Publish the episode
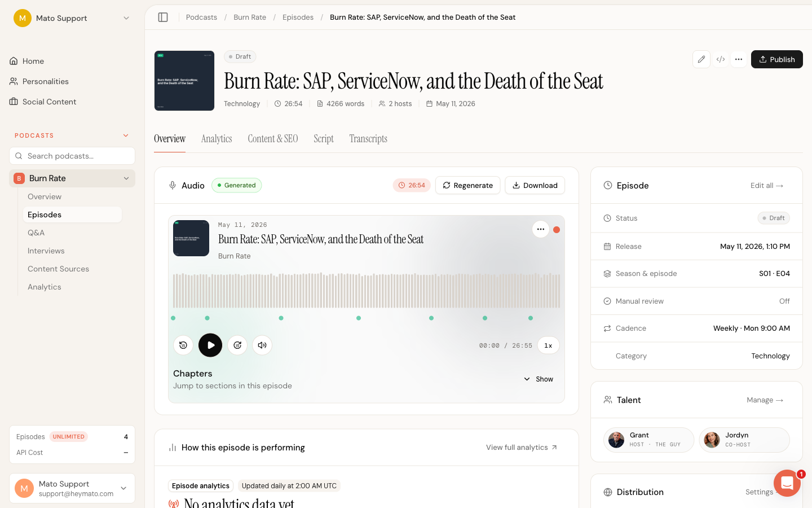This screenshot has width=812, height=508. pyautogui.click(x=776, y=59)
